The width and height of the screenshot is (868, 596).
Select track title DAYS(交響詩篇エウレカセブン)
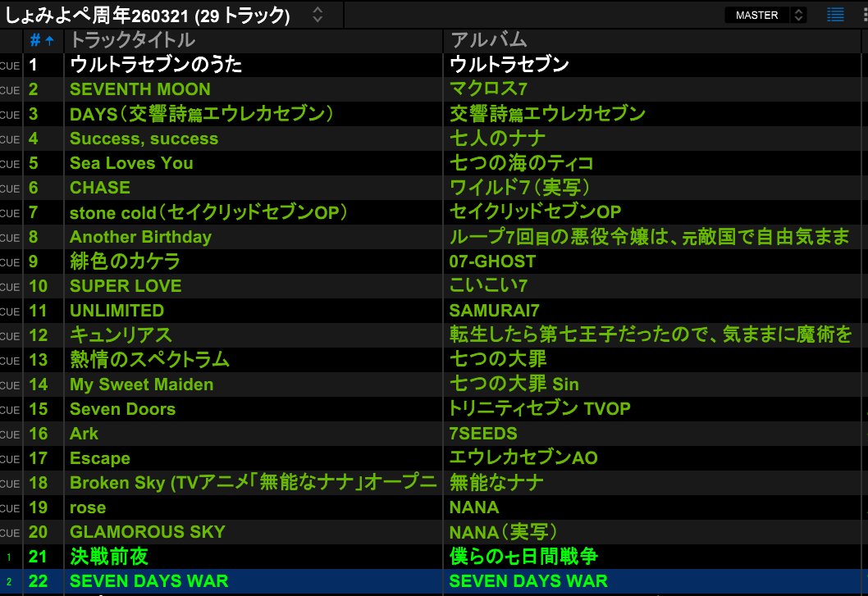click(202, 114)
